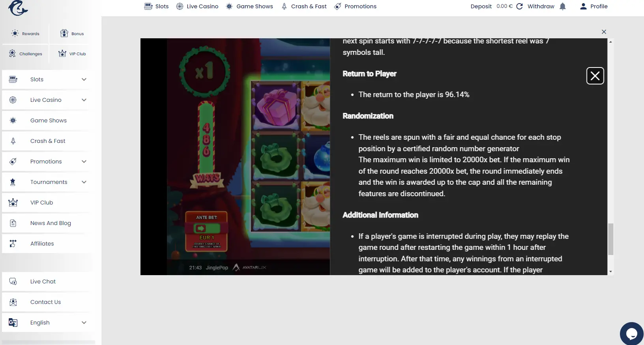Screen dimensions: 644x345
Task: Click the VIP Club crown icon in sidebar list
Action: 13,202
